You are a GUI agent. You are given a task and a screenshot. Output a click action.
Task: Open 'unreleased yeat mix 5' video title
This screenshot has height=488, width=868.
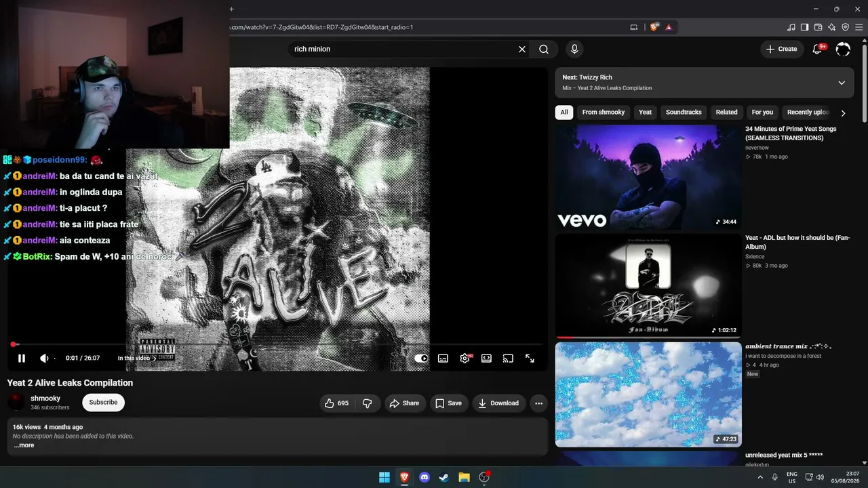pyautogui.click(x=784, y=455)
